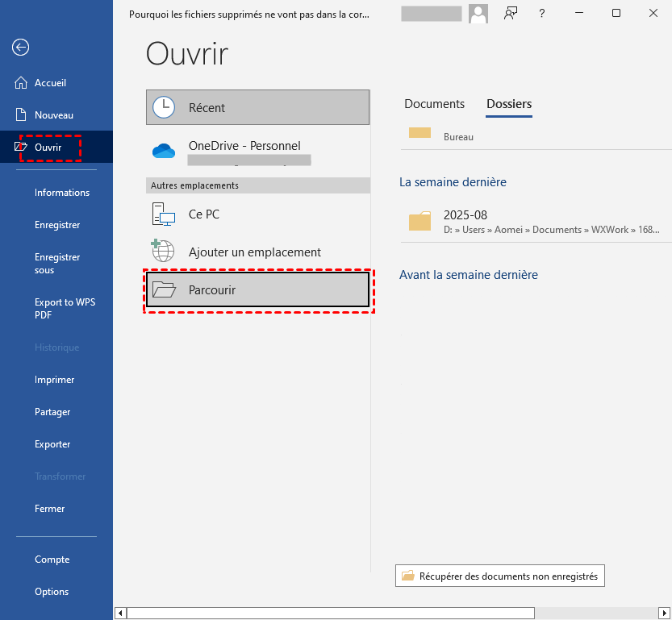Click the Accueil home icon
This screenshot has width=672, height=620.
click(21, 82)
